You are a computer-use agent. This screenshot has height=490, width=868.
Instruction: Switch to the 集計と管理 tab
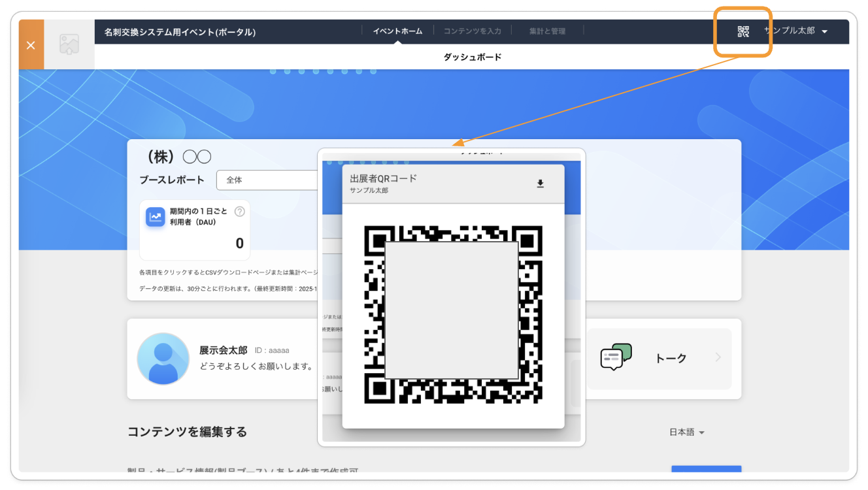click(548, 31)
